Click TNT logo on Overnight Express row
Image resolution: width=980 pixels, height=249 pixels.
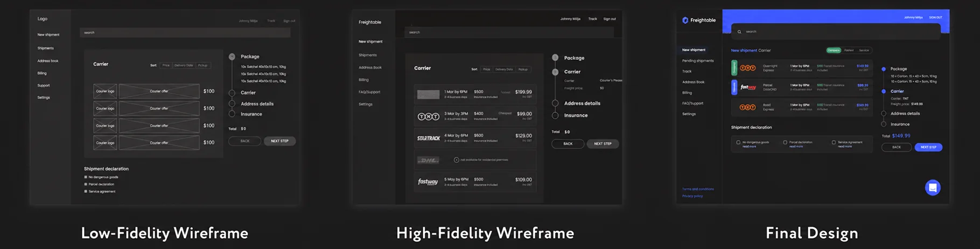tap(747, 68)
